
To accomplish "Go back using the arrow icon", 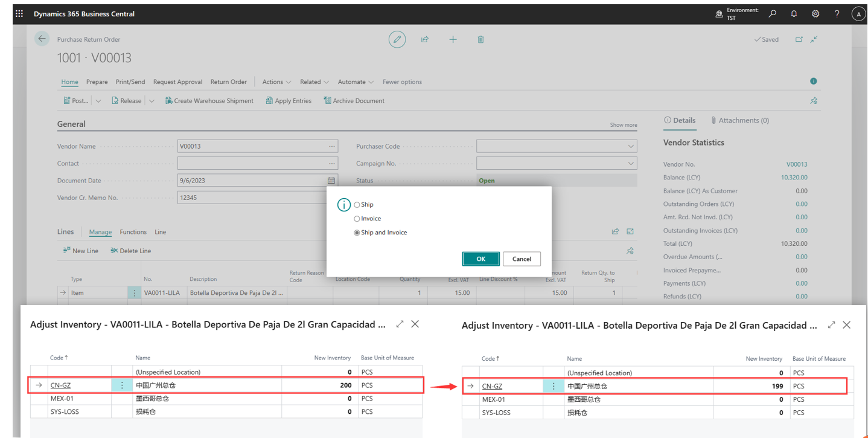I will pyautogui.click(x=42, y=39).
